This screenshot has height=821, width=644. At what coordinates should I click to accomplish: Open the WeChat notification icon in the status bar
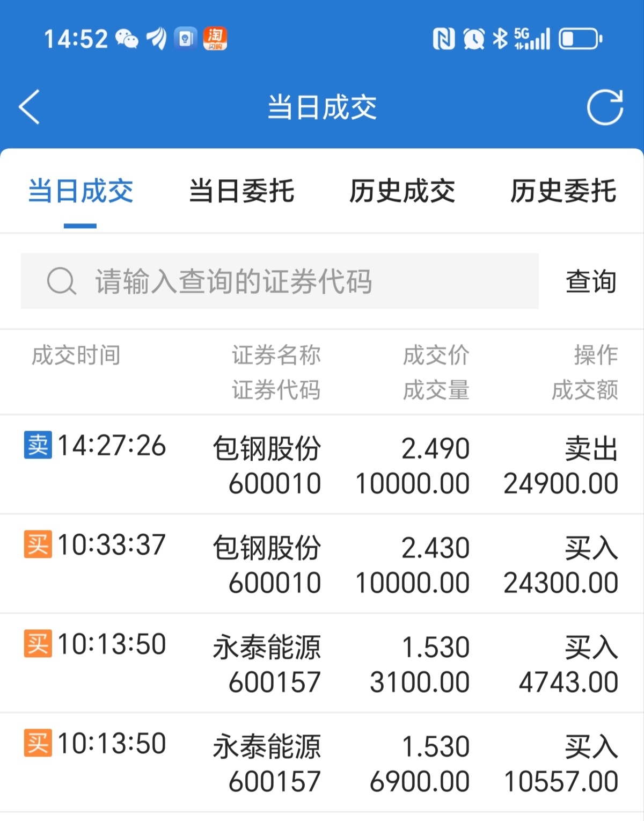point(127,39)
